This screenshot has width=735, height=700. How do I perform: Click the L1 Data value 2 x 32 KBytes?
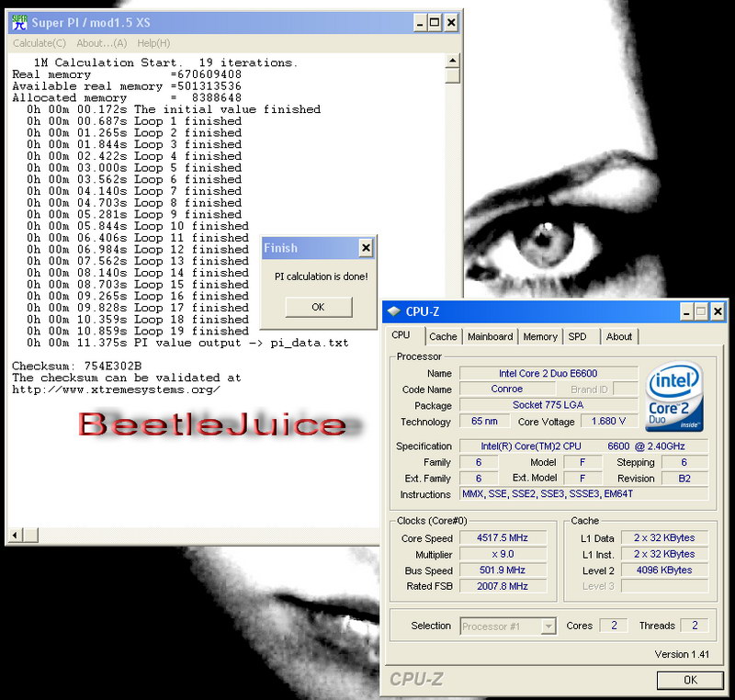(664, 538)
